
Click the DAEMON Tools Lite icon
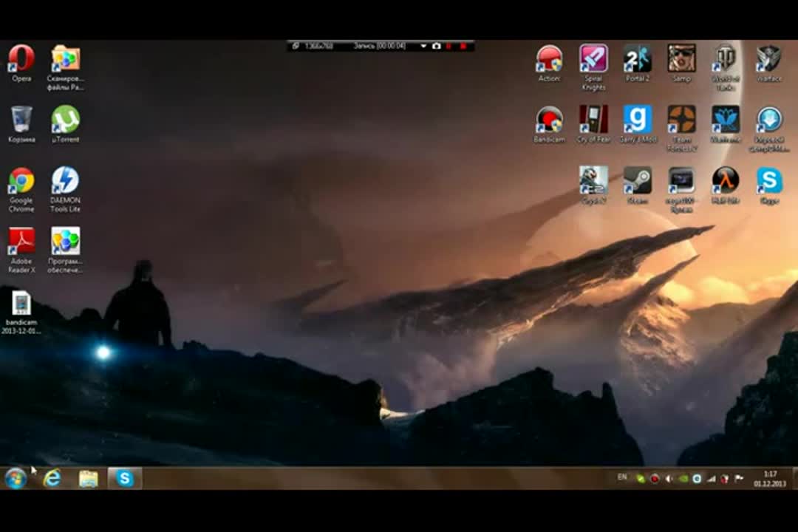click(x=65, y=181)
